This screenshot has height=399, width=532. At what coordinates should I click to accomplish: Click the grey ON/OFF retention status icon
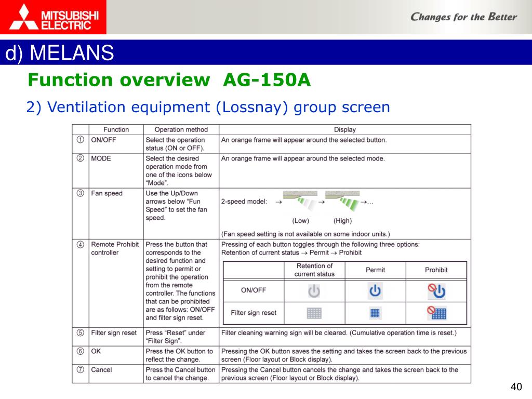(314, 291)
